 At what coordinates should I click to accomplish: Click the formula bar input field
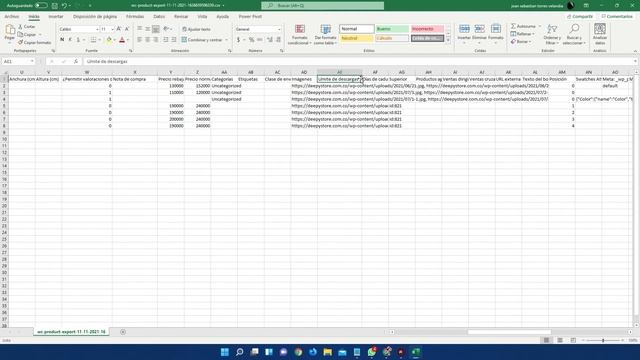359,61
